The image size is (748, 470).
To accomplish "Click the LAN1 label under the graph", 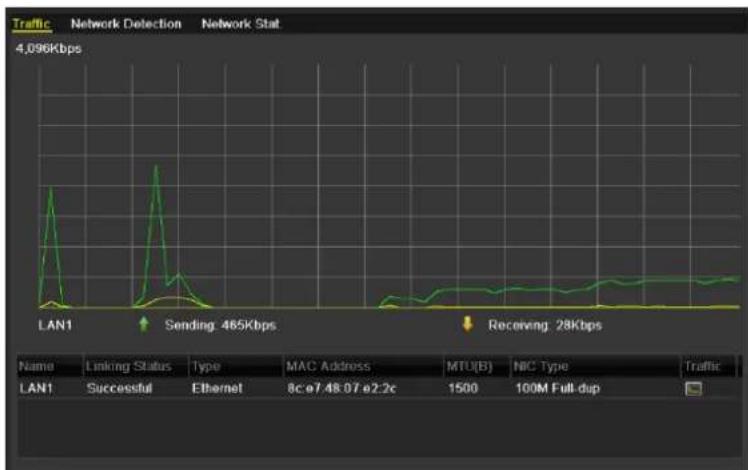I will (55, 325).
